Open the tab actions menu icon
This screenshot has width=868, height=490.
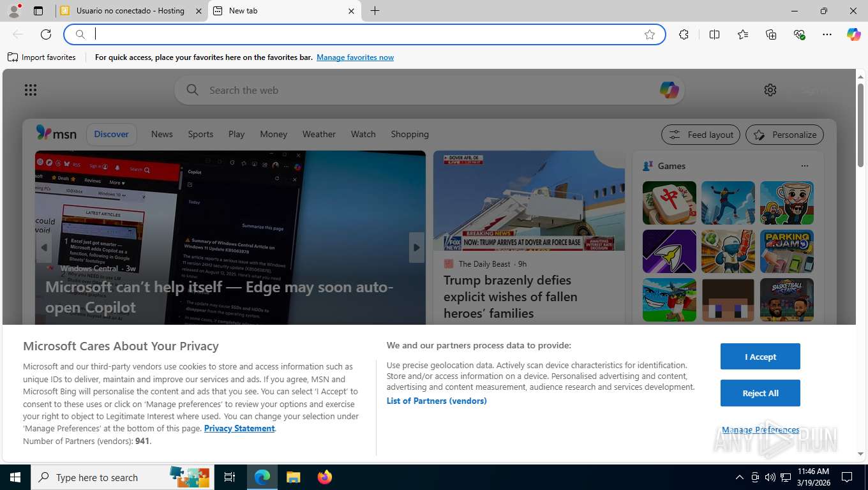(x=38, y=11)
